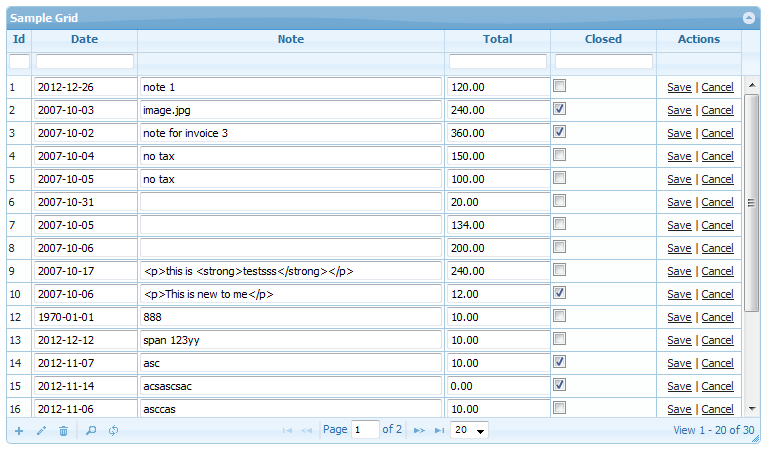Toggle Closed checkbox for row 1
This screenshot has height=452, width=767.
point(560,86)
